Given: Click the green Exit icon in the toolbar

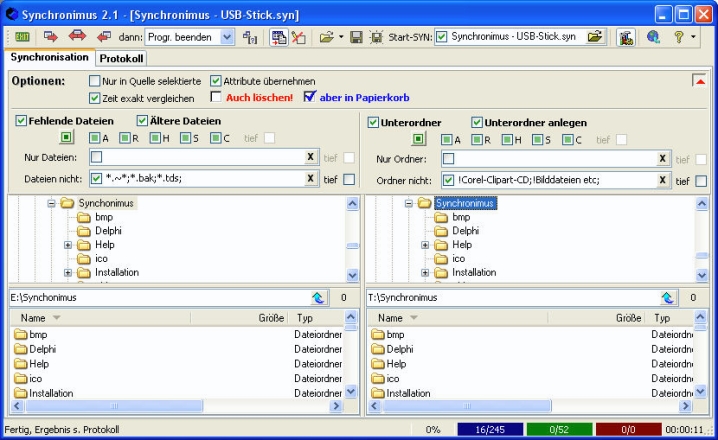Looking at the screenshot, I should click(x=19, y=37).
